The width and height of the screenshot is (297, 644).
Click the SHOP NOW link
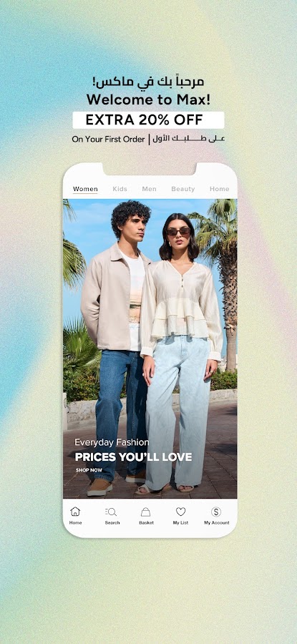pos(89,470)
